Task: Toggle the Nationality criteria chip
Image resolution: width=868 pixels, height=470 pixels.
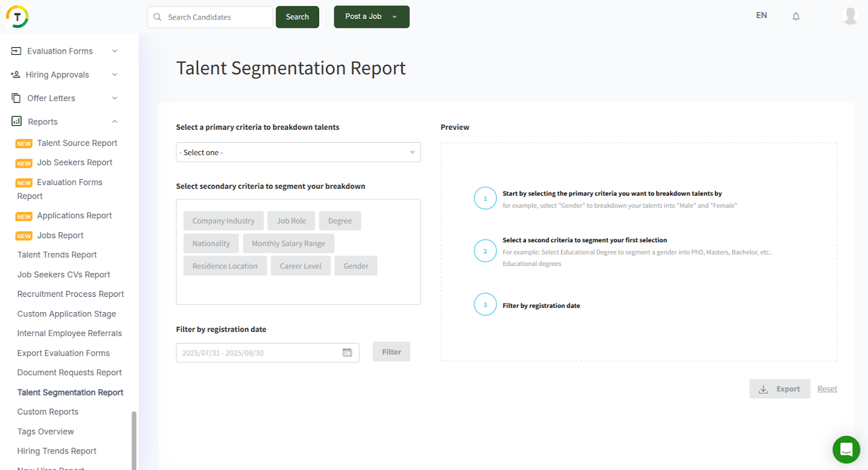Action: pos(211,244)
